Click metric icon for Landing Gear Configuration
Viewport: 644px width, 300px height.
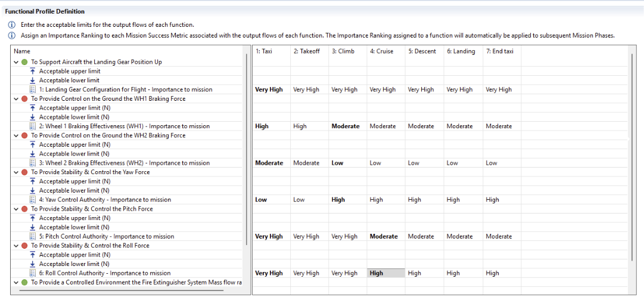(33, 89)
